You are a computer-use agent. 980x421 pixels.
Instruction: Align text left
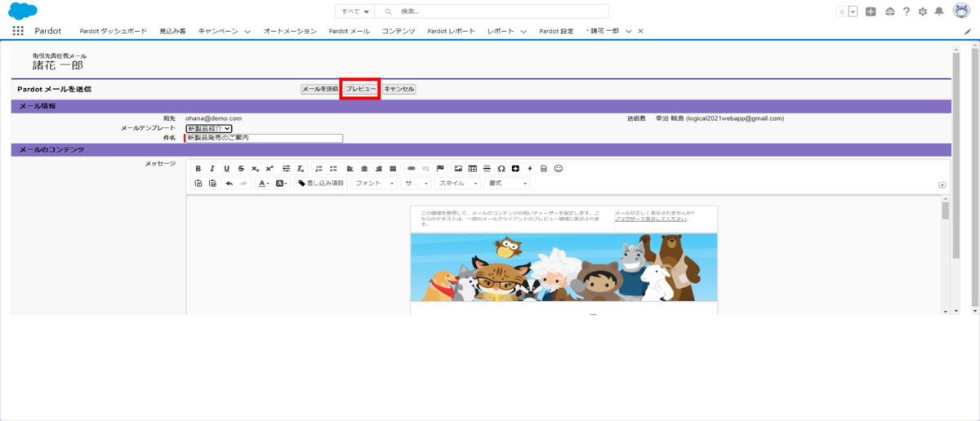coord(350,169)
